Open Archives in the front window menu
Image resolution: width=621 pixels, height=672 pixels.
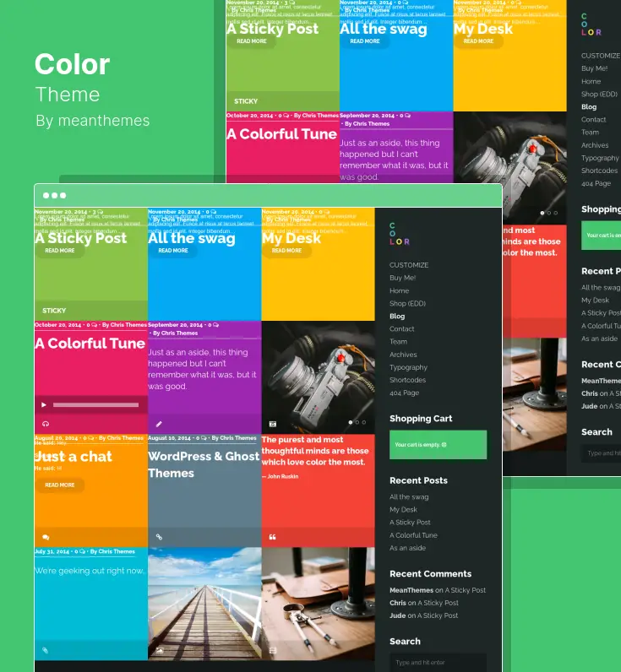pyautogui.click(x=403, y=355)
